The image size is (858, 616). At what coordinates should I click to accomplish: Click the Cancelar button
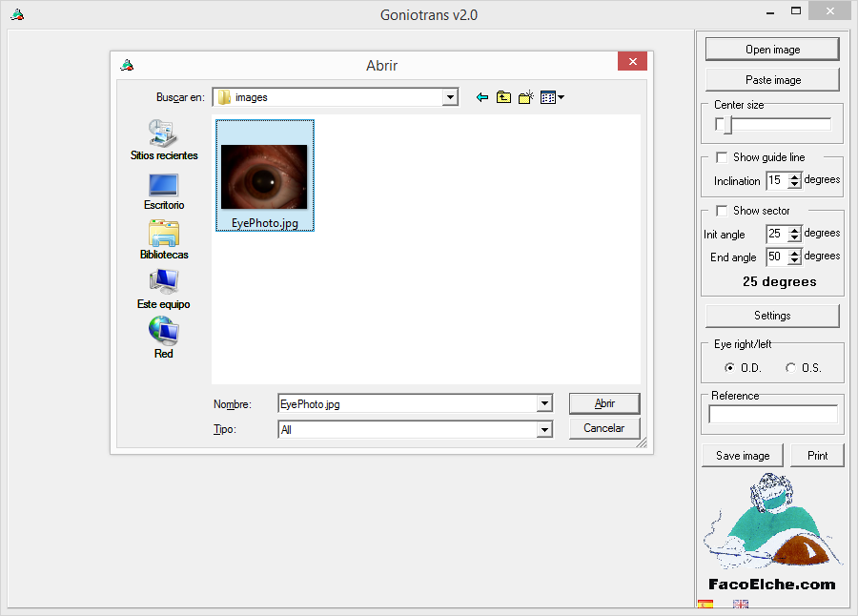pos(604,428)
